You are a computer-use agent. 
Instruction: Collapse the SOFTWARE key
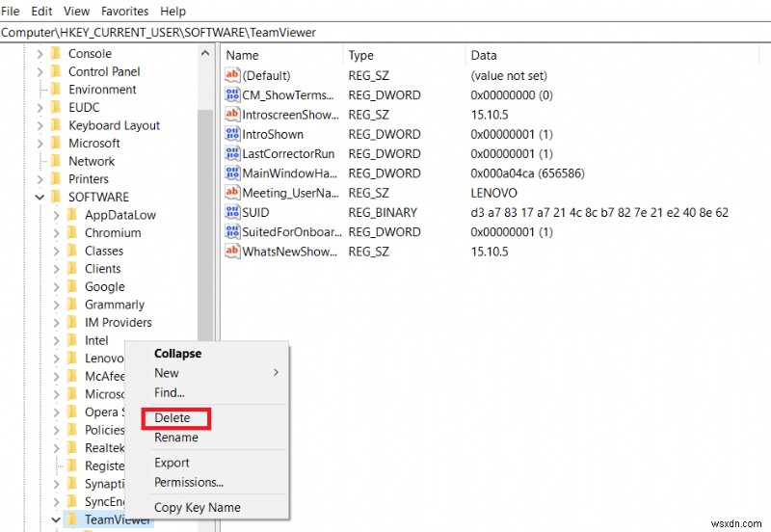point(40,198)
